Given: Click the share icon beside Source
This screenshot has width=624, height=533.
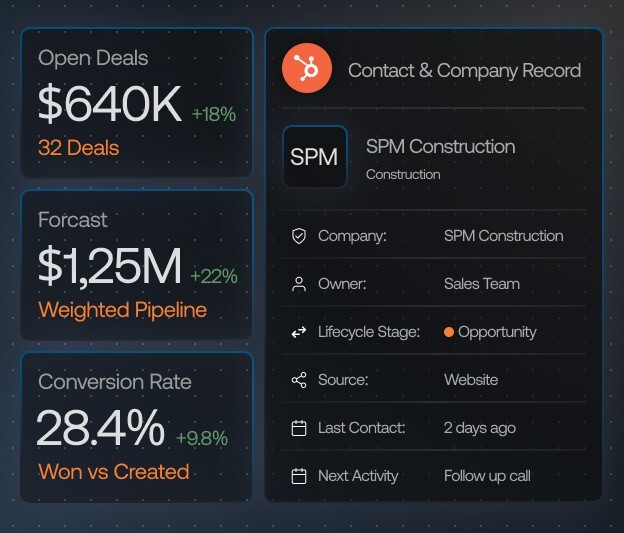Looking at the screenshot, I should click(298, 380).
